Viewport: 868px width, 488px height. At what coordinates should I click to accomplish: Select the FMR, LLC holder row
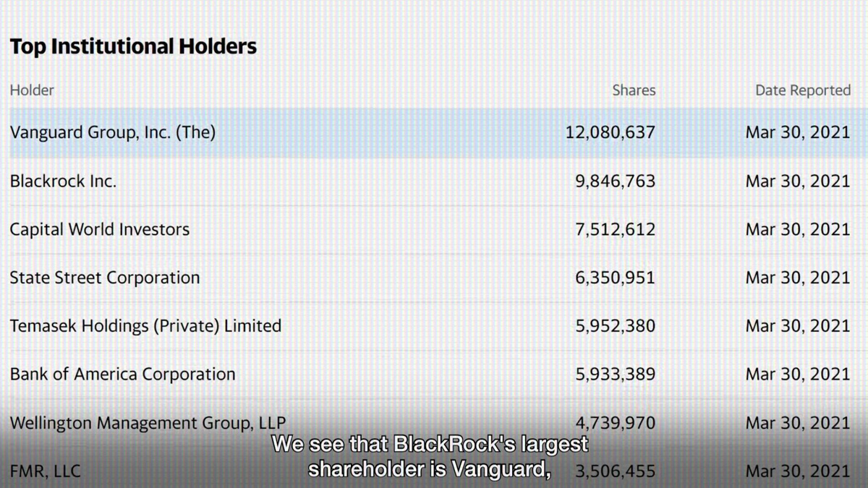tap(46, 471)
